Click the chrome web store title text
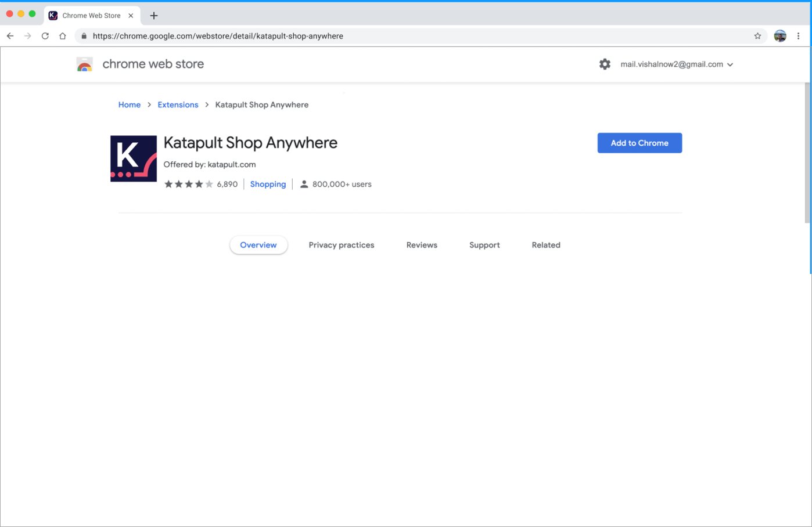Screen dimensions: 812x527 [153, 64]
